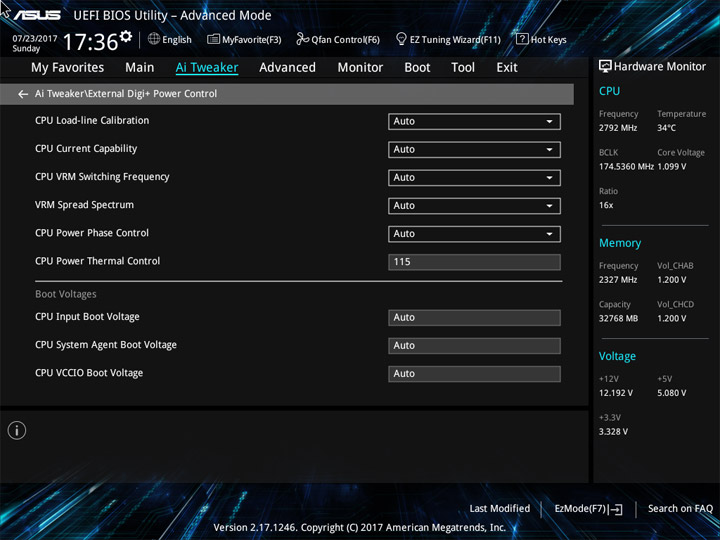Click the info circle icon at bottom
This screenshot has height=540, width=720.
tap(17, 430)
